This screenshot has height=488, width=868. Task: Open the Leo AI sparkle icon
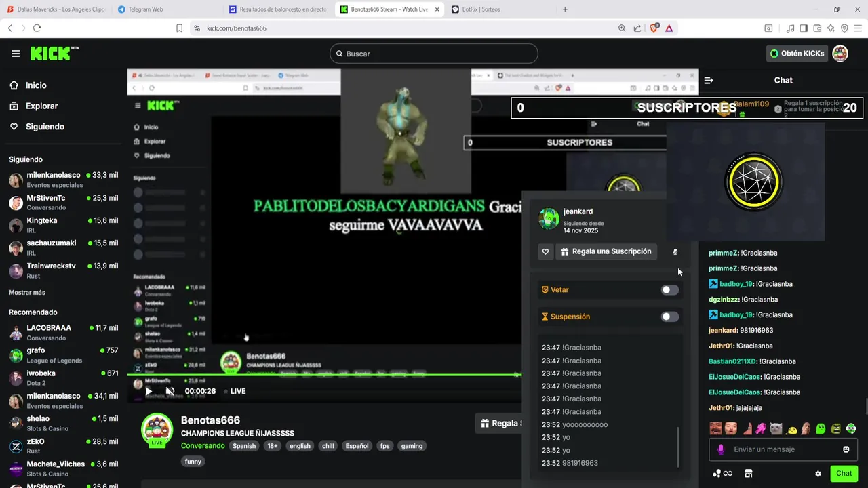tap(831, 28)
